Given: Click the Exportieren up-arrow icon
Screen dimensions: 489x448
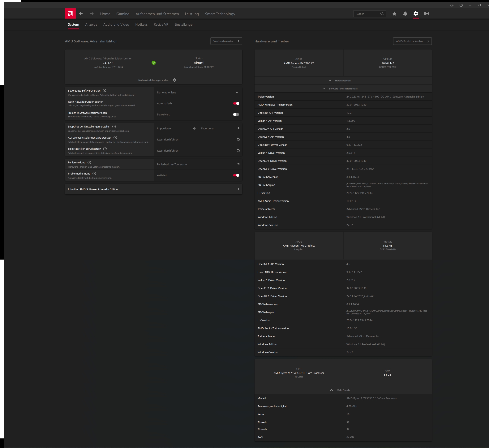Looking at the screenshot, I should click(238, 128).
